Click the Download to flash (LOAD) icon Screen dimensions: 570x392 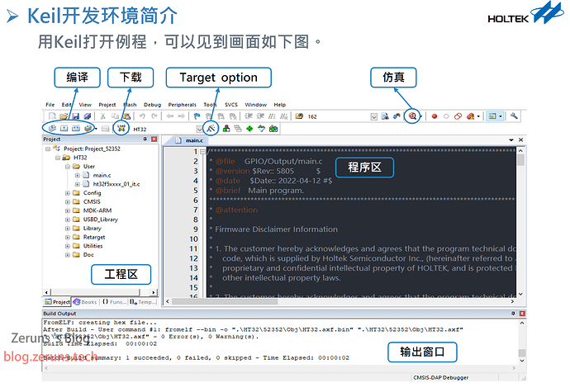(x=121, y=129)
